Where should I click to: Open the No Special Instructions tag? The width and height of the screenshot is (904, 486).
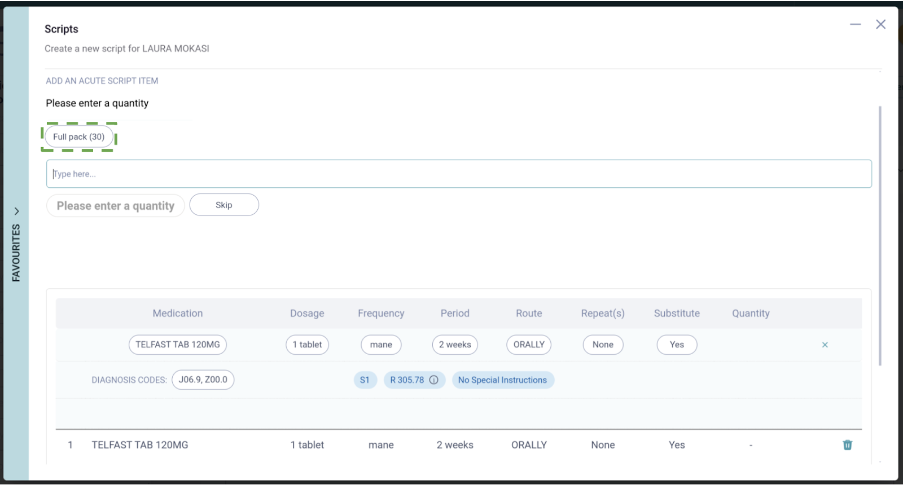click(503, 380)
